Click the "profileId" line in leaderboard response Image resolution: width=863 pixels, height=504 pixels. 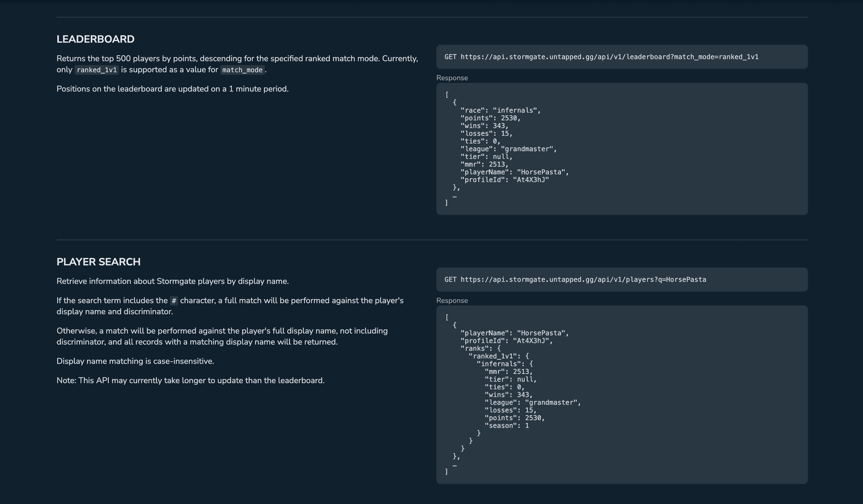click(x=504, y=180)
